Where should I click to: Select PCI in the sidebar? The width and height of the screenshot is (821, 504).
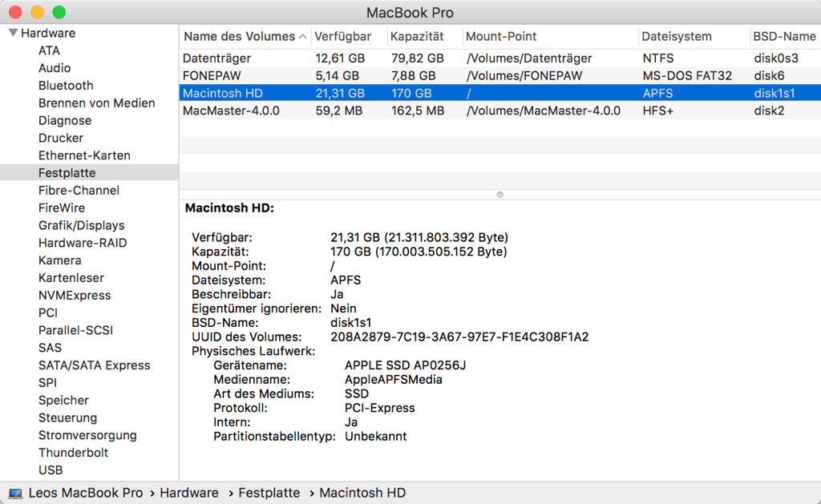(47, 313)
